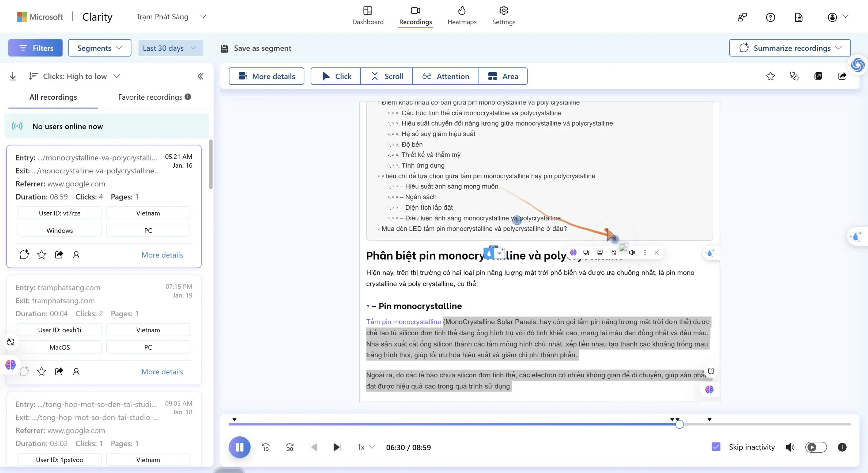
Task: Click the Click analysis icon
Action: tap(336, 76)
